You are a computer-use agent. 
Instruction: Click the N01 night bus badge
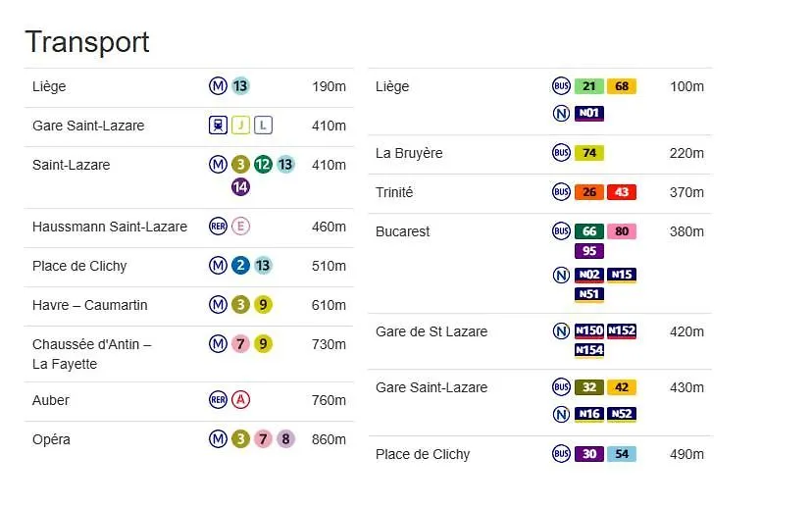[x=589, y=113]
